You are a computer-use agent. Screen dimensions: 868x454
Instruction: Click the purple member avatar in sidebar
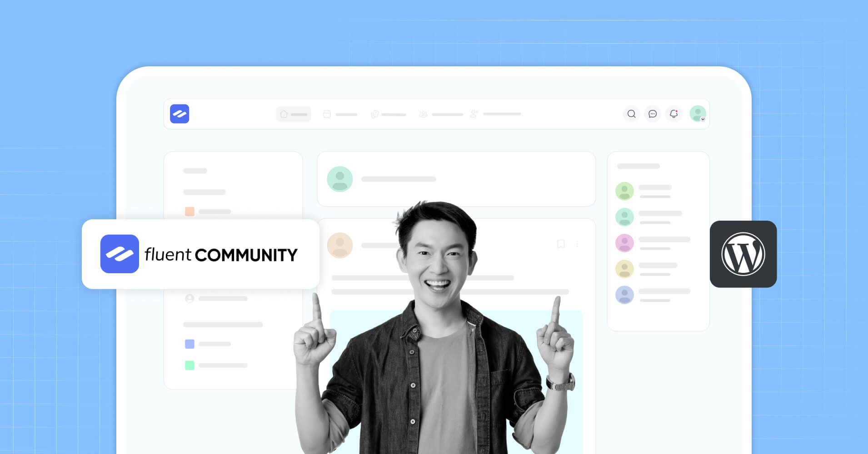click(x=624, y=295)
